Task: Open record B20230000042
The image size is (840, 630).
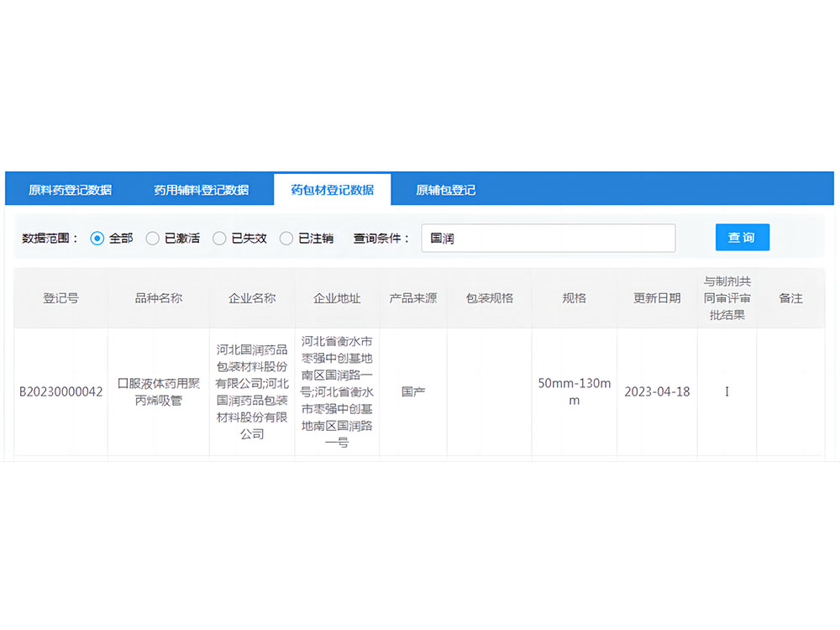Action: pyautogui.click(x=59, y=391)
